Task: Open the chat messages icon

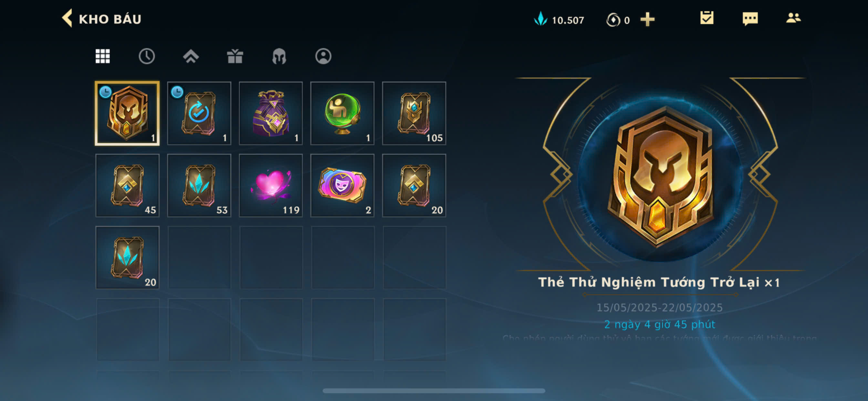Action: click(750, 18)
